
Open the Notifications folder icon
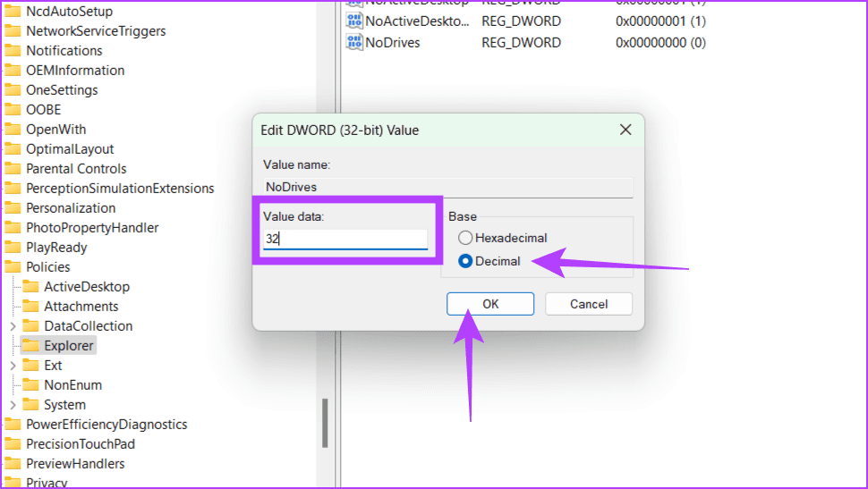coord(13,50)
